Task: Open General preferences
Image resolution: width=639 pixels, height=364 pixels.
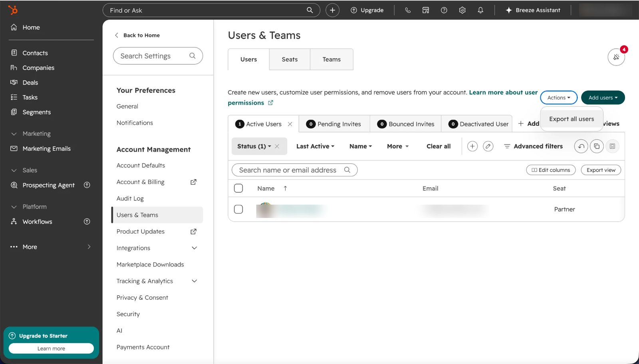Action: coord(127,106)
